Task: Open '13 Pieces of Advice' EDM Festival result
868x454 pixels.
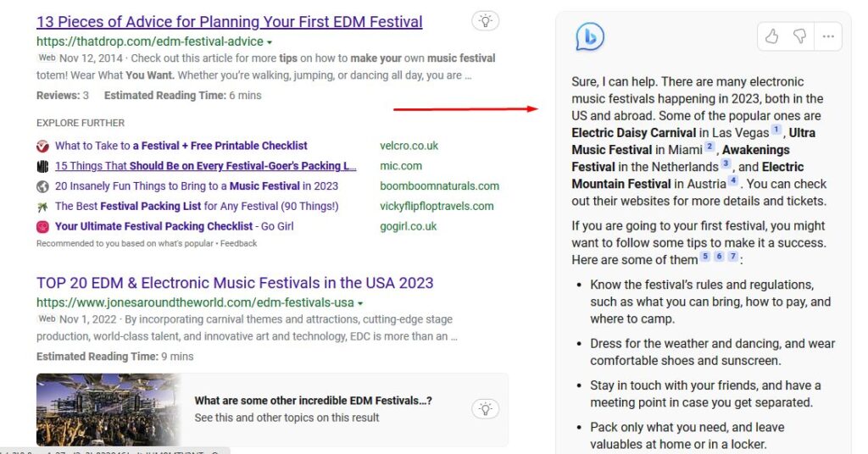Action: [x=229, y=21]
